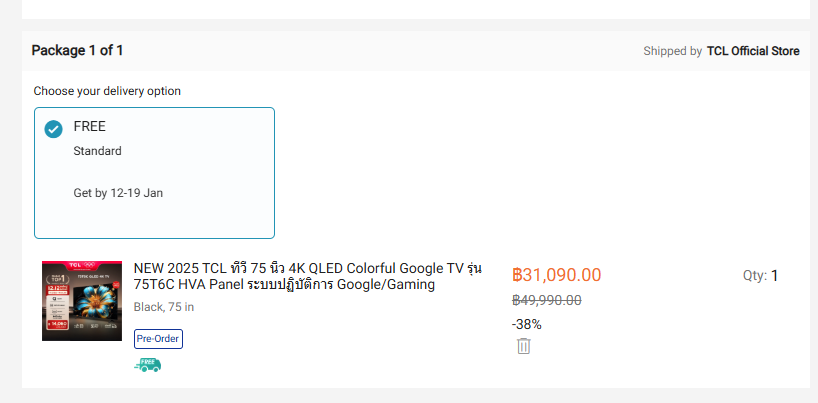This screenshot has height=403, width=818.
Task: Click the Package 1 of 1 header
Action: 77,50
